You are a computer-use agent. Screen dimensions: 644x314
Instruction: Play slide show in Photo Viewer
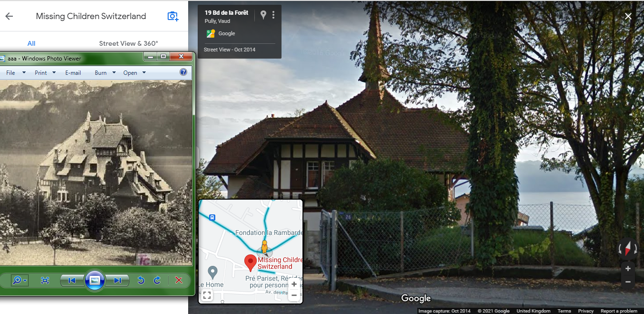click(x=95, y=280)
